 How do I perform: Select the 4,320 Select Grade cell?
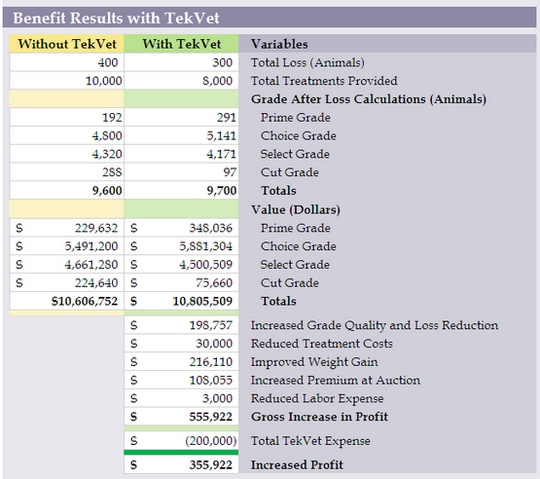67,154
